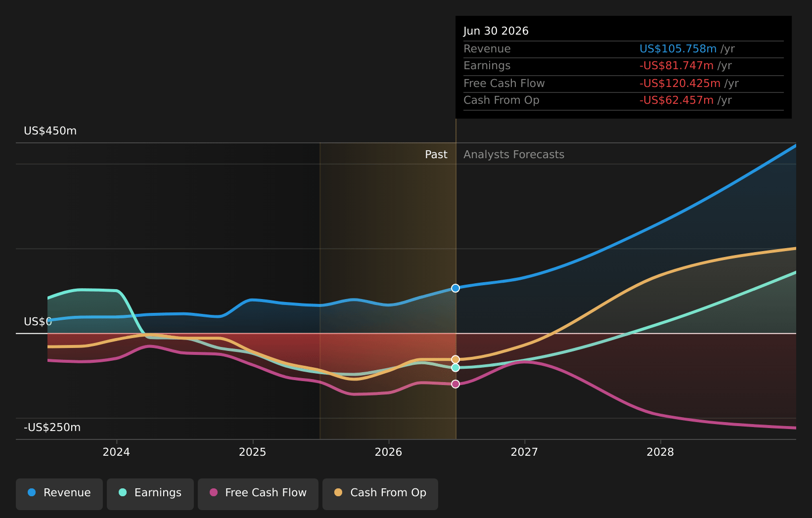812x518 pixels.
Task: Click the Jun 30 2026 tooltip date
Action: [x=496, y=31]
